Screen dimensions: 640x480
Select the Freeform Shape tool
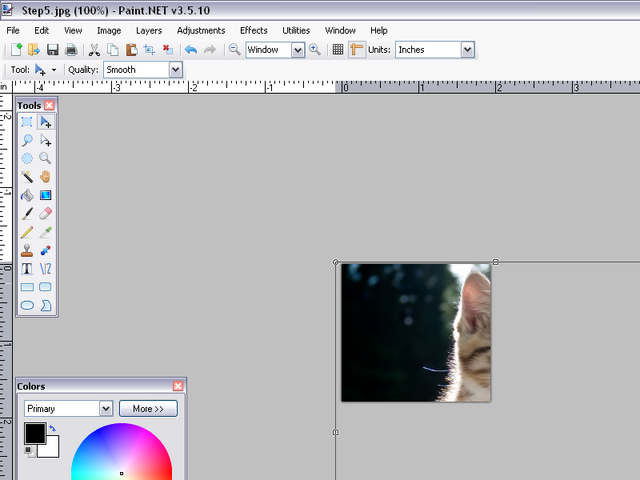click(x=45, y=305)
